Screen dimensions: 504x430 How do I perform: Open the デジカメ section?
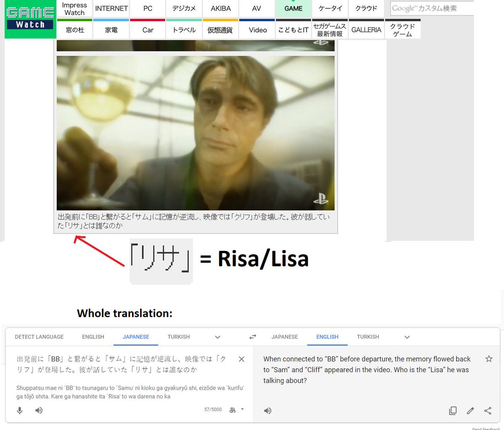[x=184, y=9]
